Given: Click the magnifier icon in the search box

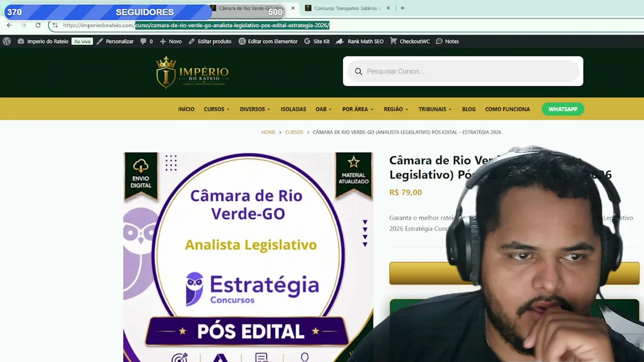Looking at the screenshot, I should pos(359,71).
